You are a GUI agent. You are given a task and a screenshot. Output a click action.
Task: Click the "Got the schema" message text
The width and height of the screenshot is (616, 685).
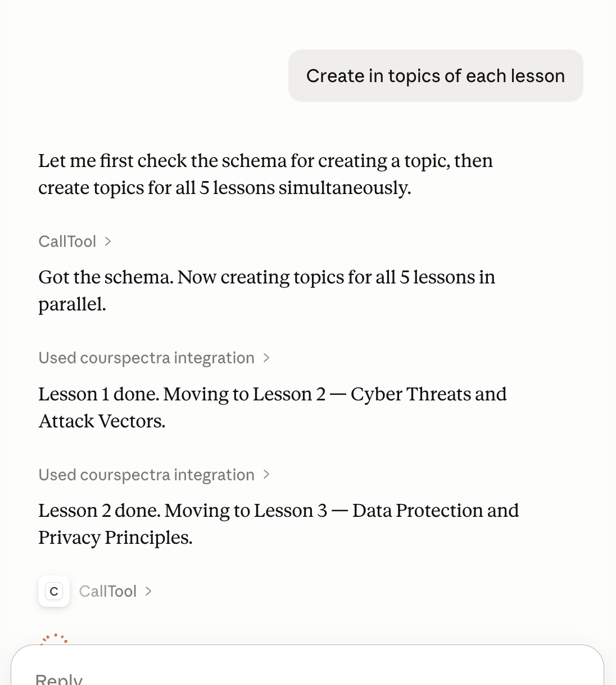pos(266,290)
